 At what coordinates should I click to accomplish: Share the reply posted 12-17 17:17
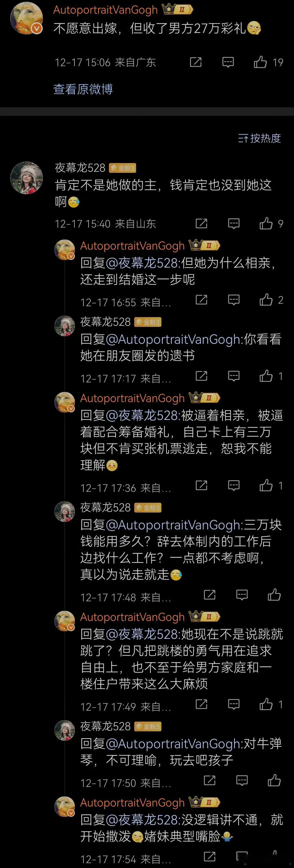(201, 376)
